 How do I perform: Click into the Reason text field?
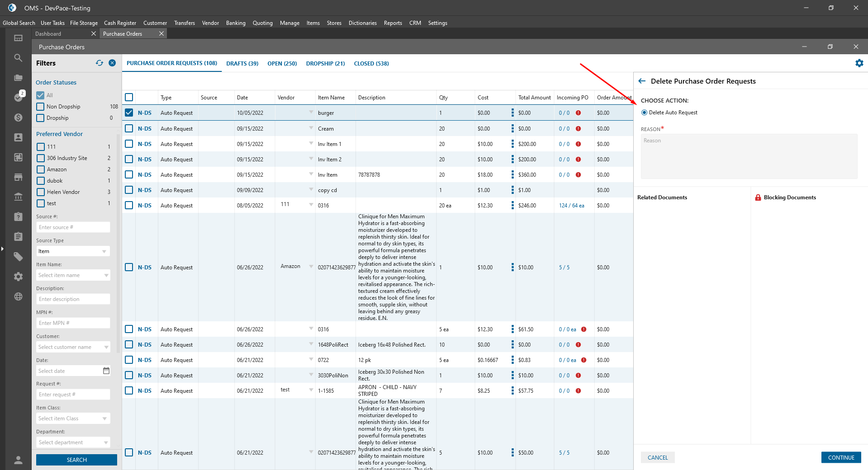(749, 156)
